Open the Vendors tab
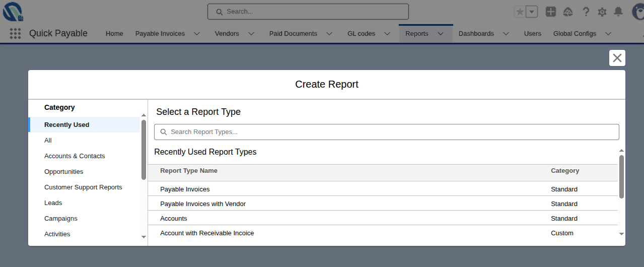This screenshot has height=267, width=644. (x=227, y=34)
